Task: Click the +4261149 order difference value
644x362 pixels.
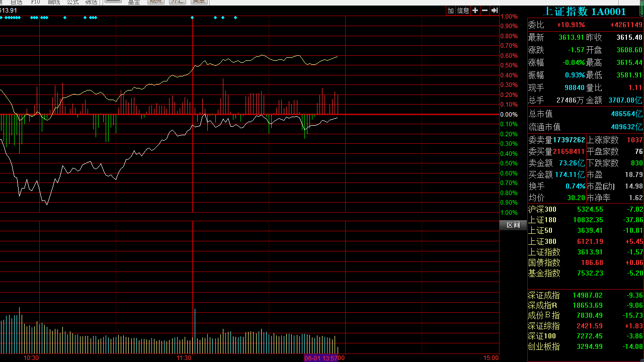Action: pos(626,25)
